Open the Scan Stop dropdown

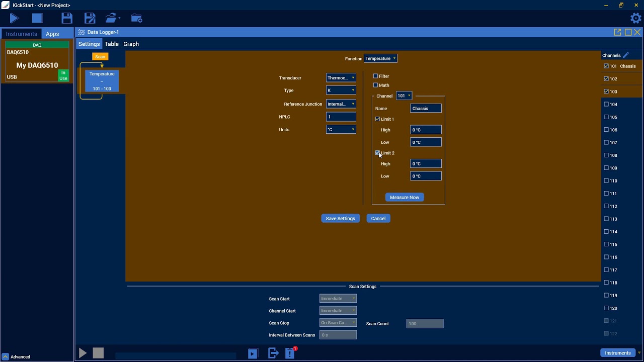tap(338, 322)
